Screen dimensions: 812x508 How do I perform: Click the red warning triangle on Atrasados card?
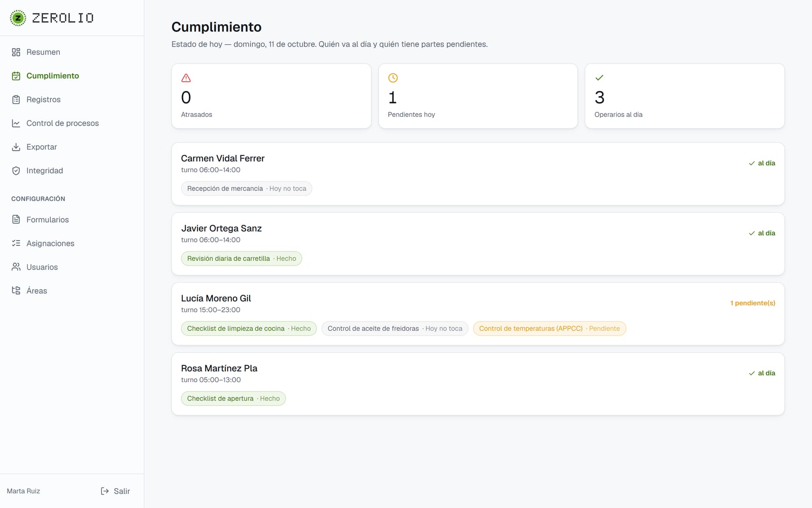pos(186,78)
